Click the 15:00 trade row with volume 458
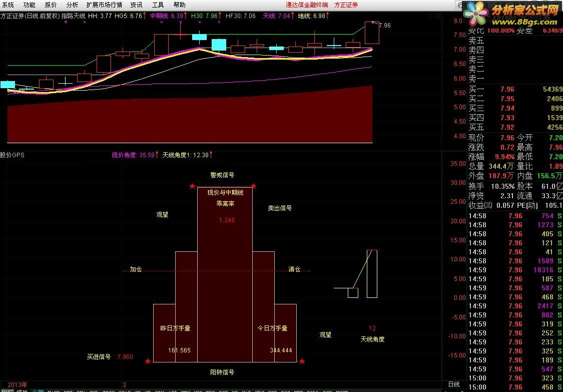The image size is (563, 392). tap(515, 387)
